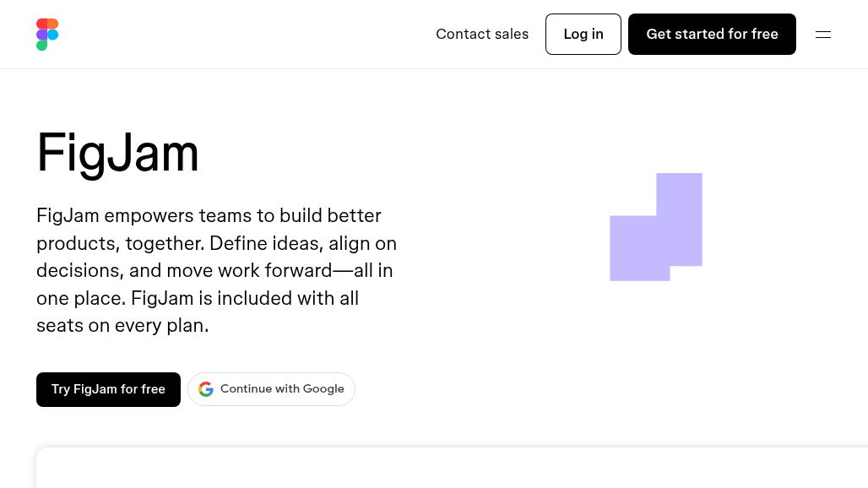Click the lower-left purple square block
This screenshot has height=488, width=868.
(639, 248)
